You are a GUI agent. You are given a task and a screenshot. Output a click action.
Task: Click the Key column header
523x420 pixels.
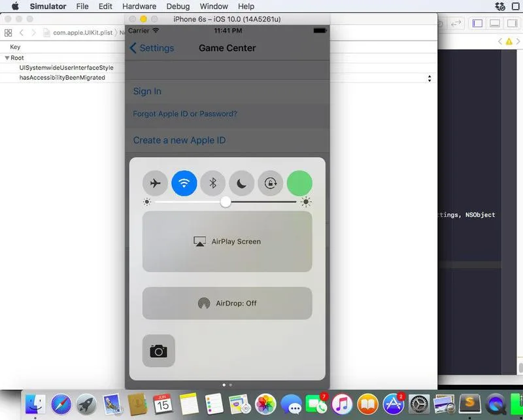[x=15, y=47]
